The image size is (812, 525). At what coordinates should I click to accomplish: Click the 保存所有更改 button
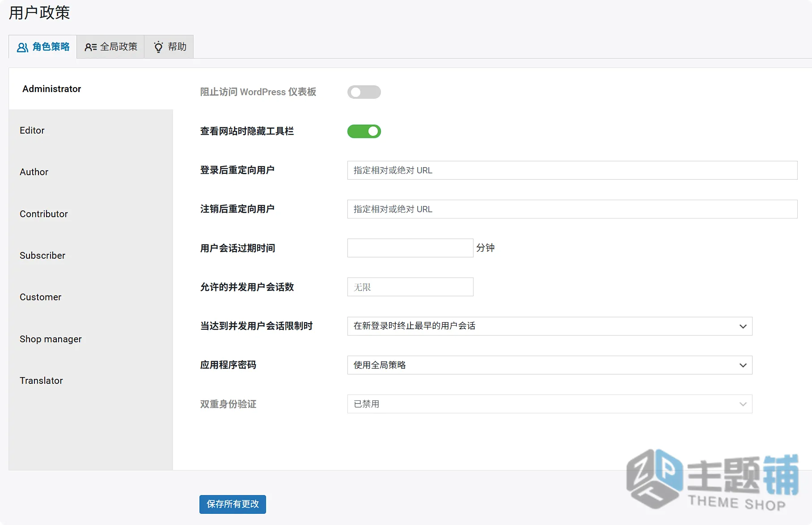pos(233,504)
